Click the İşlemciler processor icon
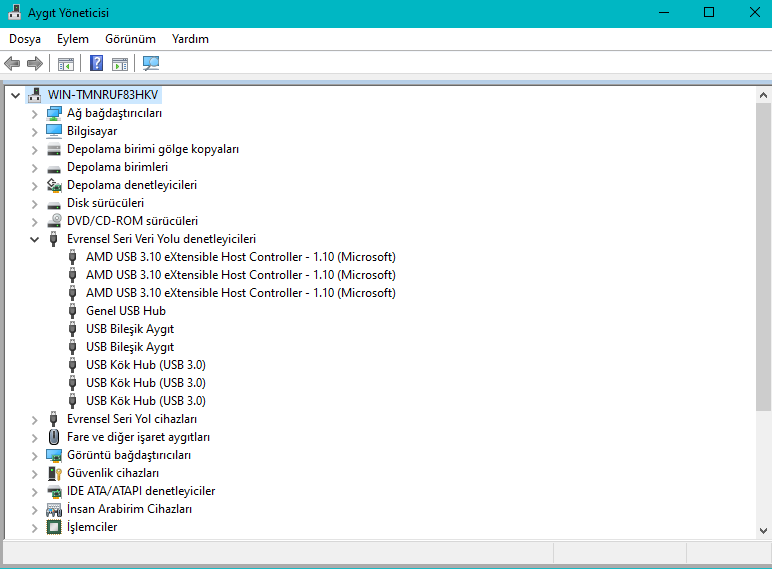772x569 pixels. (x=54, y=527)
